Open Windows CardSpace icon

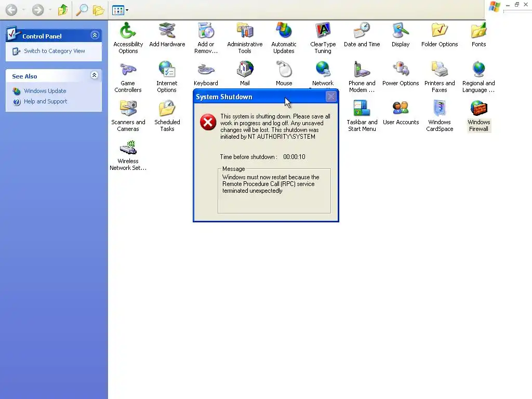pos(440,116)
